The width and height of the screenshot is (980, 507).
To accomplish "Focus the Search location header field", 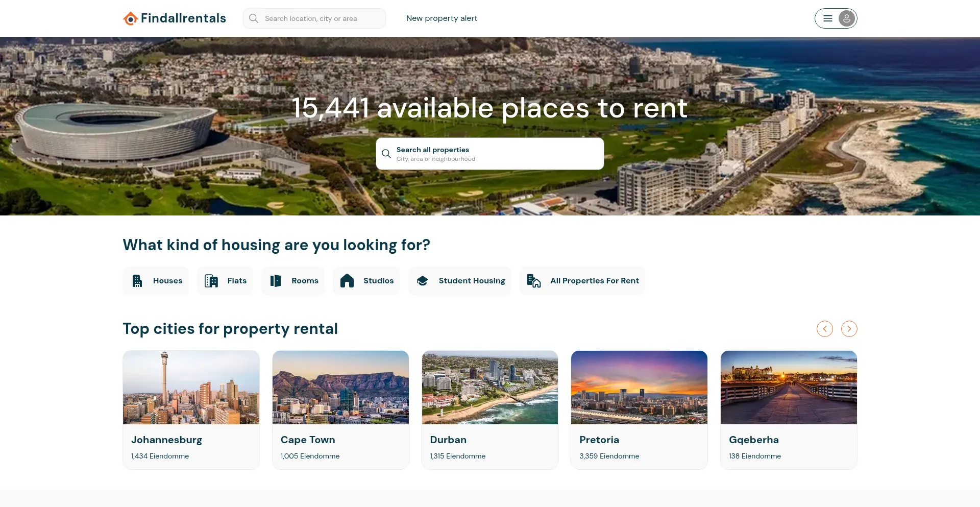I will pyautogui.click(x=314, y=18).
